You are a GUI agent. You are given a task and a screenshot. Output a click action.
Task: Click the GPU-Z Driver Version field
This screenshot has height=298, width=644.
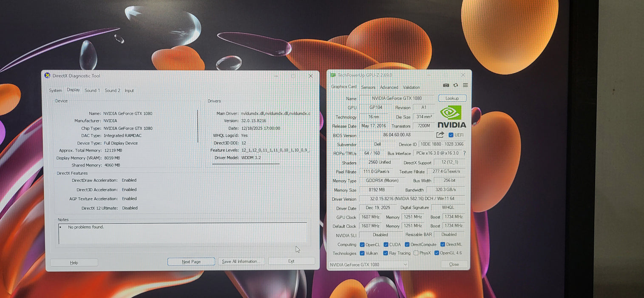pos(412,199)
